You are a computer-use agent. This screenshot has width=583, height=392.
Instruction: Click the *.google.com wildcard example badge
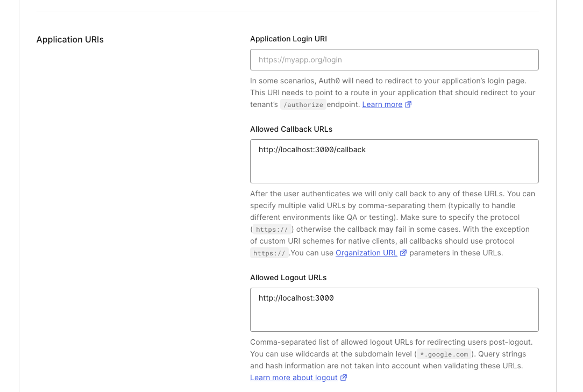point(443,354)
